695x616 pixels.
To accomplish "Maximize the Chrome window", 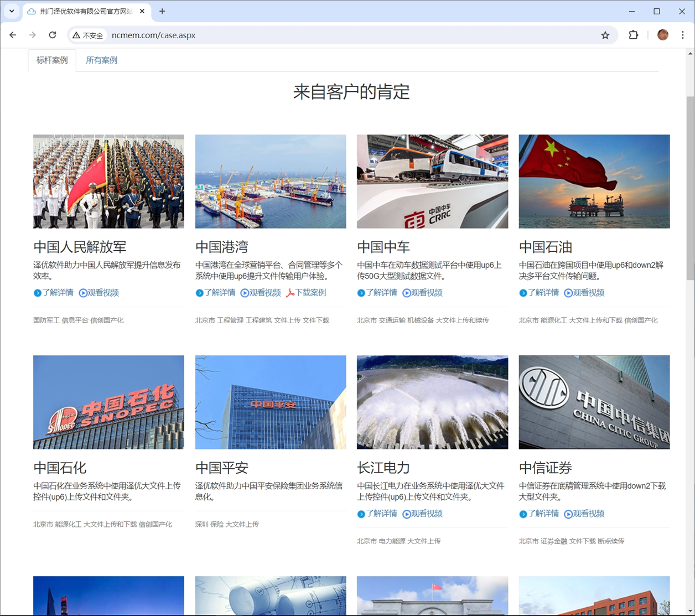I will (x=657, y=11).
